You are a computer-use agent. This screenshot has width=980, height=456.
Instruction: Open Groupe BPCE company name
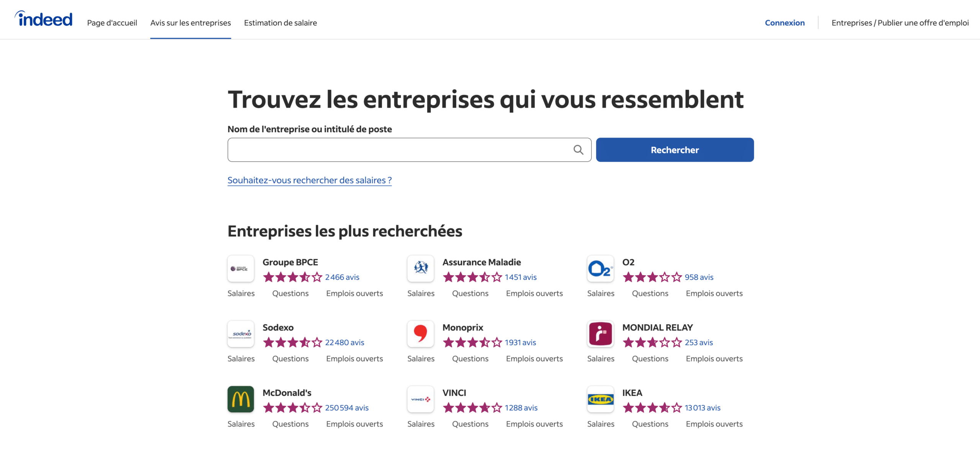click(x=290, y=262)
